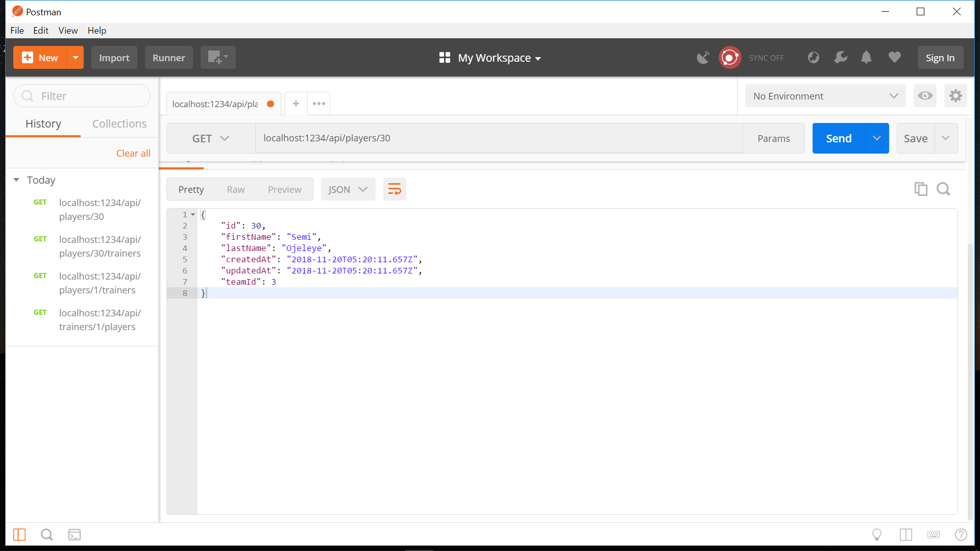Search the response body with magnifier icon
Screen dimensions: 980x551
pyautogui.click(x=943, y=189)
